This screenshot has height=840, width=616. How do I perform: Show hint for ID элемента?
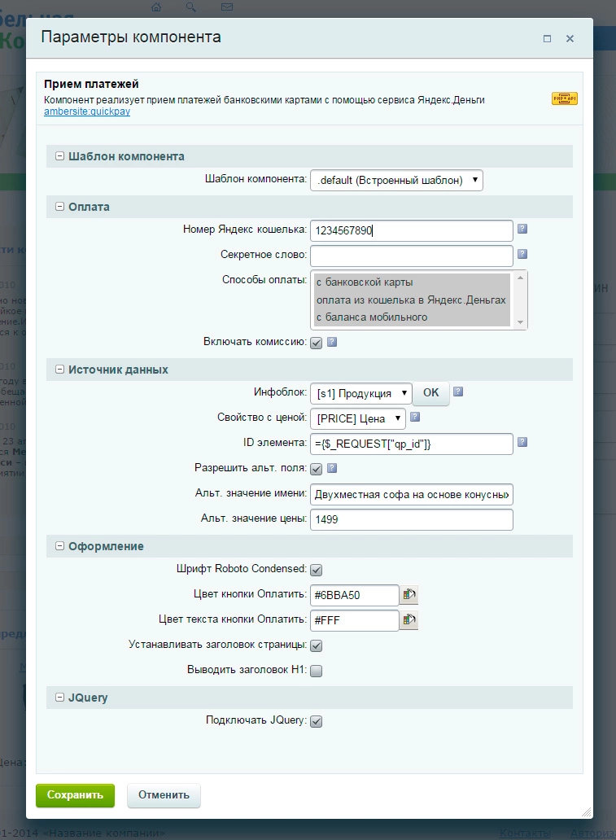522,442
